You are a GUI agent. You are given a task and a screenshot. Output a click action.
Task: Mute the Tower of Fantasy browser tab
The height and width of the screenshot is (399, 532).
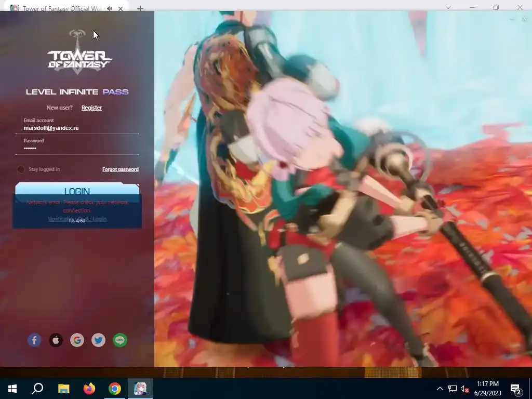pos(109,8)
